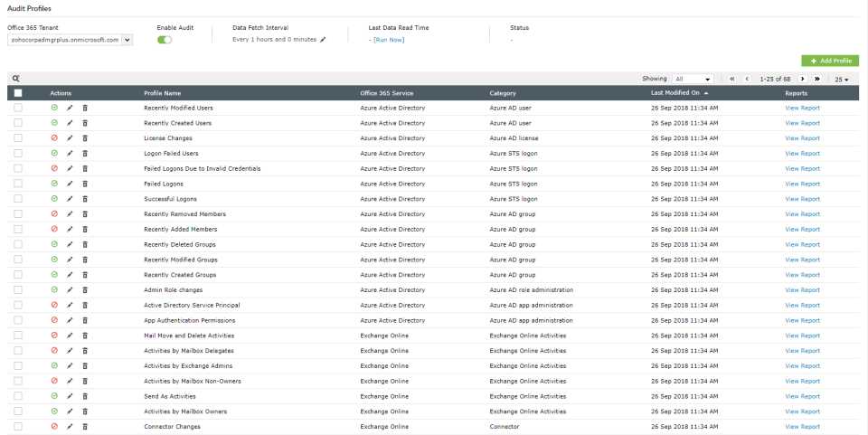Select checkbox for Mail Move and Delete Activities
This screenshot has height=435, width=868.
(18, 336)
